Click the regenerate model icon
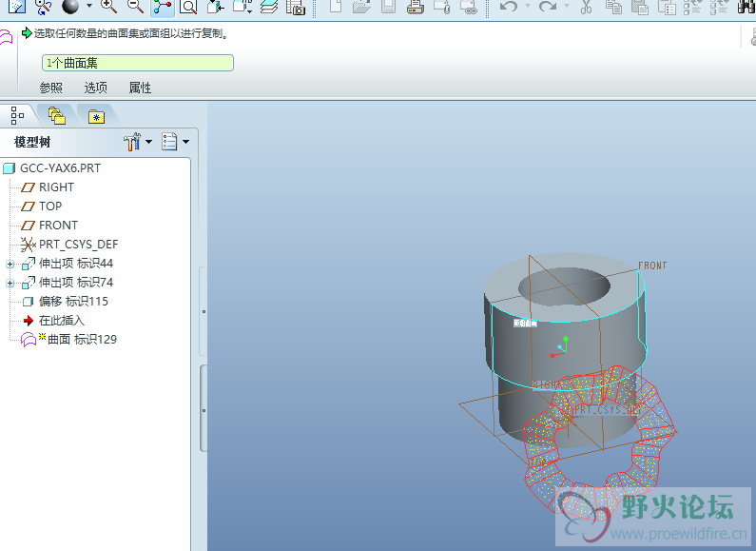This screenshot has width=756, height=551. pyautogui.click(x=693, y=7)
